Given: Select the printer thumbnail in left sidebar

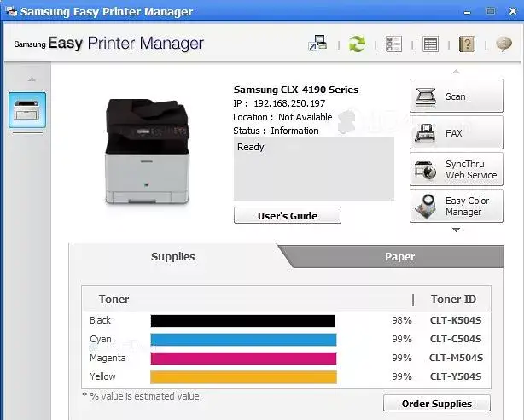Looking at the screenshot, I should point(27,110).
